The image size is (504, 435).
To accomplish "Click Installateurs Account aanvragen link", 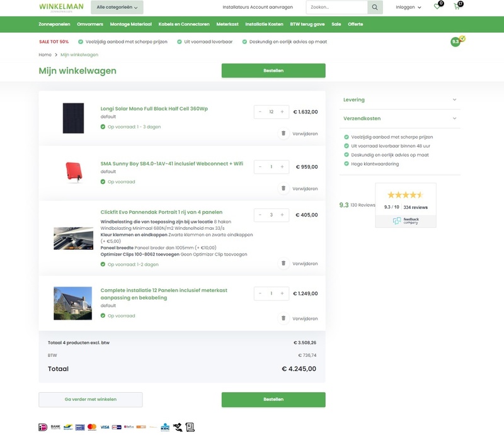I will [258, 7].
